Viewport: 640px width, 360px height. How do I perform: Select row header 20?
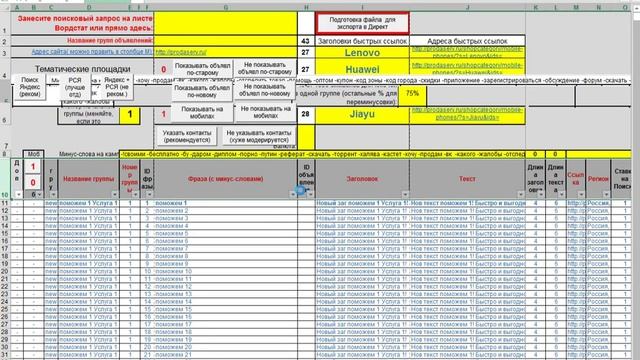[5, 271]
